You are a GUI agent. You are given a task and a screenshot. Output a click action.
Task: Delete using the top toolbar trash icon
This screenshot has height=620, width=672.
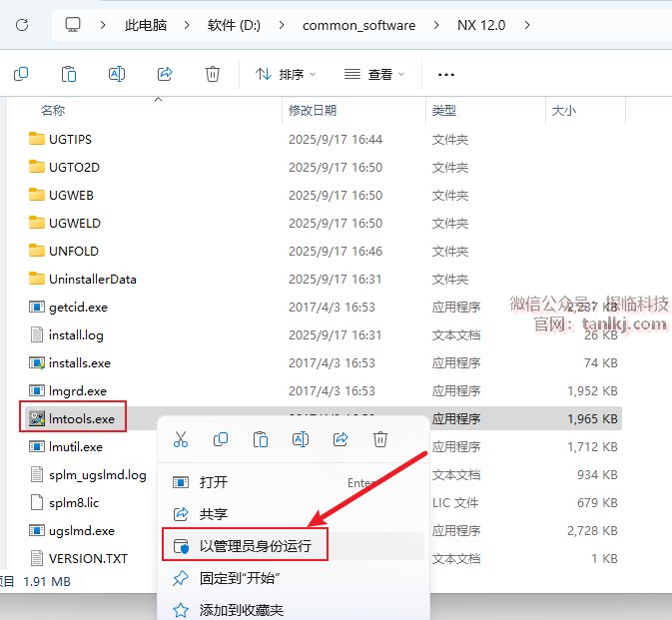tap(213, 74)
